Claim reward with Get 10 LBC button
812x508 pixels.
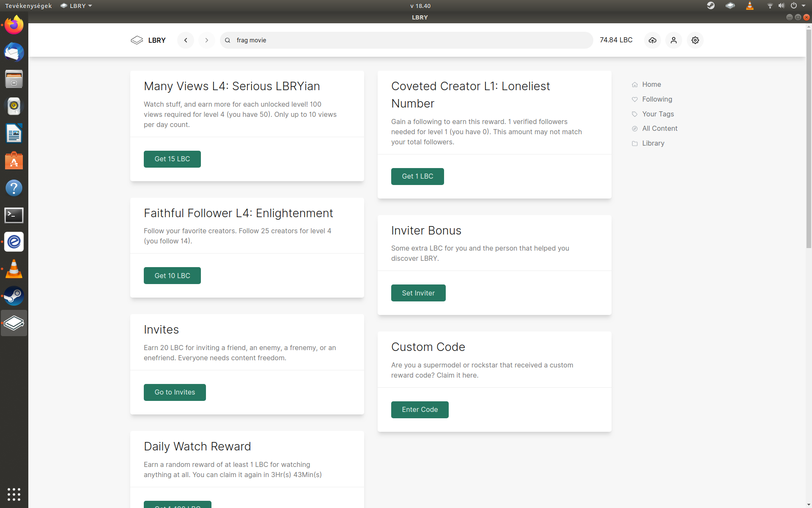pyautogui.click(x=172, y=276)
